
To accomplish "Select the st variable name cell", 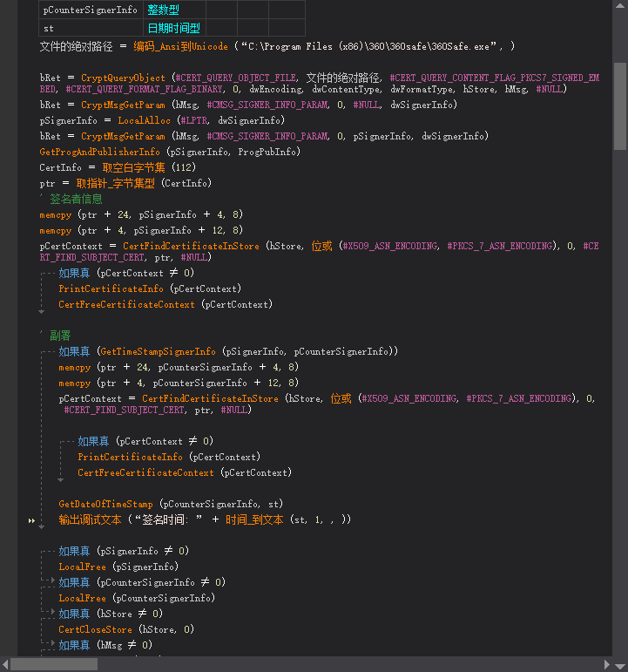I will (91, 28).
